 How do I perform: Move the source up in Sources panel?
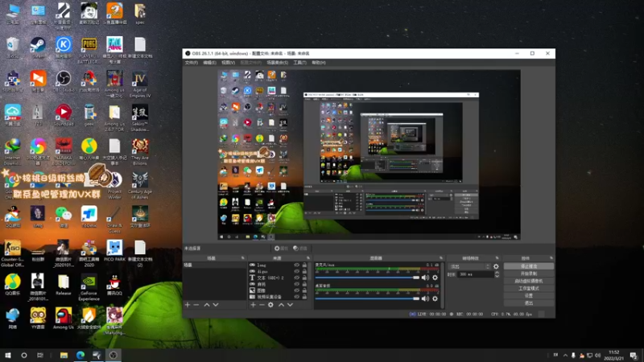[x=281, y=305]
